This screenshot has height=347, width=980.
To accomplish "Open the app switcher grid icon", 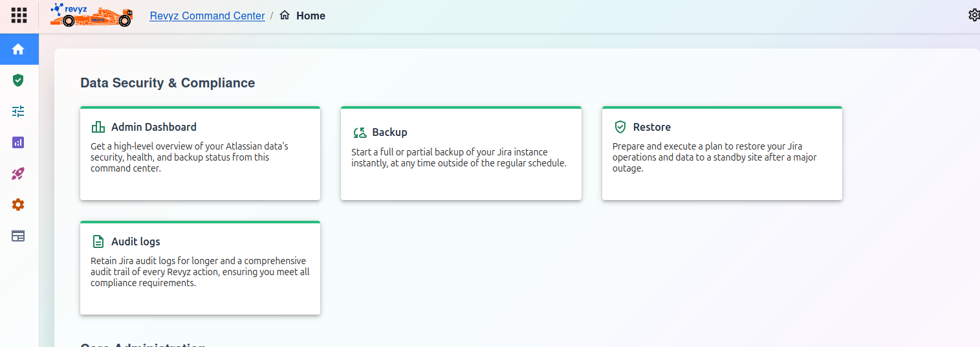I will tap(19, 16).
